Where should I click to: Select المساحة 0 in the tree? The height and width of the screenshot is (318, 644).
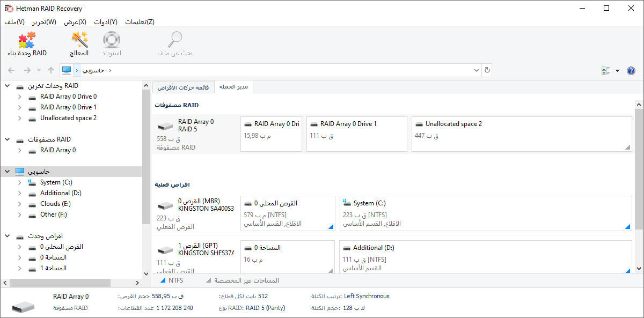[53, 257]
